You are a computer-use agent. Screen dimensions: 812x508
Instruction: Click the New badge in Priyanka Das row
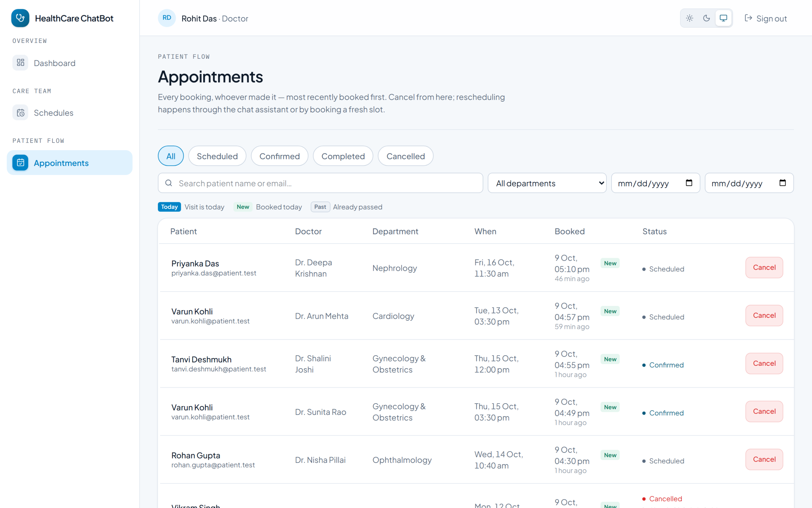tap(610, 263)
